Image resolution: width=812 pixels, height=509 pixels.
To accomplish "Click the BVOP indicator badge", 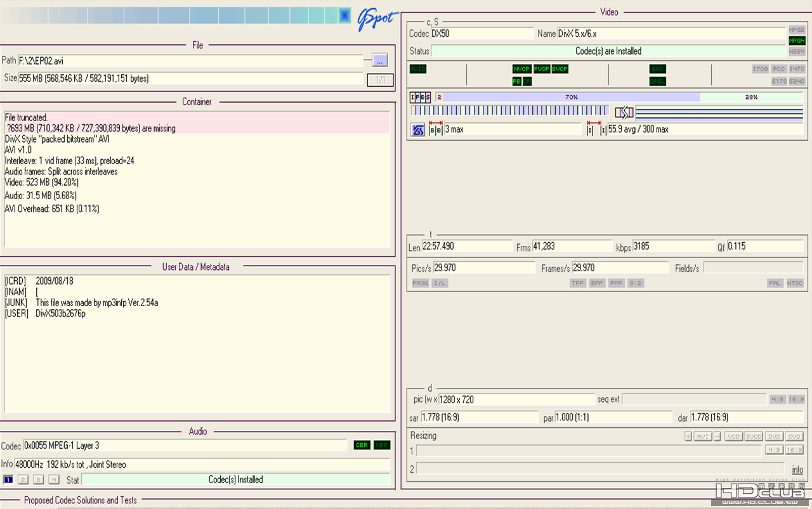I will pos(560,69).
